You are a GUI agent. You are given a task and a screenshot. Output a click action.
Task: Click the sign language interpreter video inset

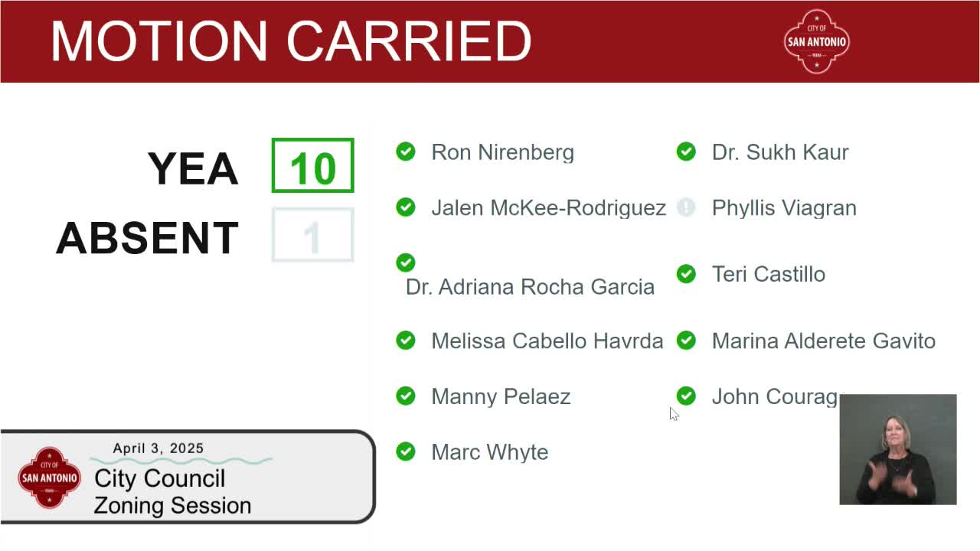897,450
